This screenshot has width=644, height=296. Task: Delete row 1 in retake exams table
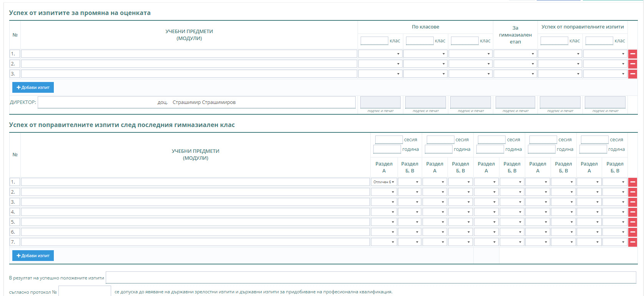[632, 182]
